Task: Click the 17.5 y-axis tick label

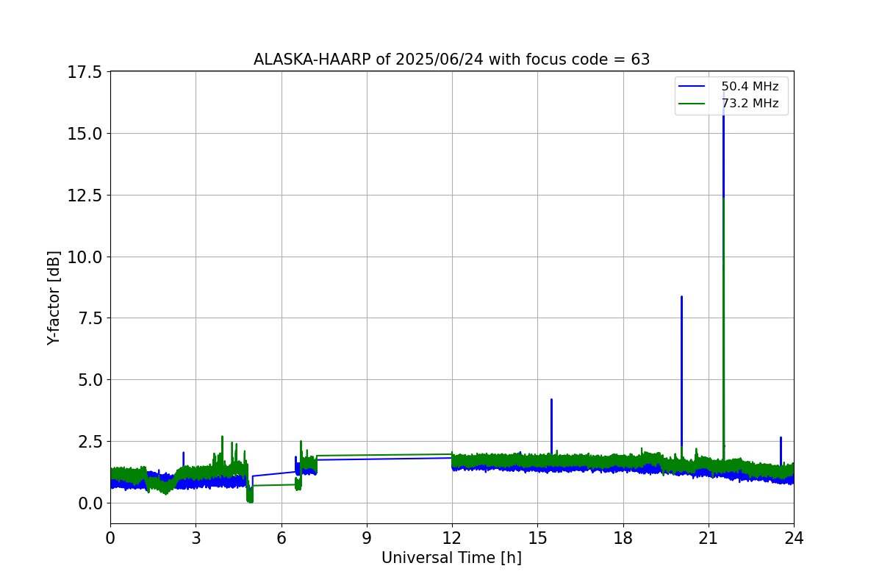Action: [85, 72]
